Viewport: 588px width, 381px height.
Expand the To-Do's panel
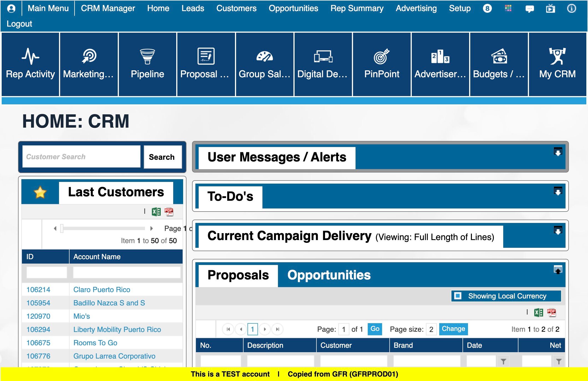point(558,191)
